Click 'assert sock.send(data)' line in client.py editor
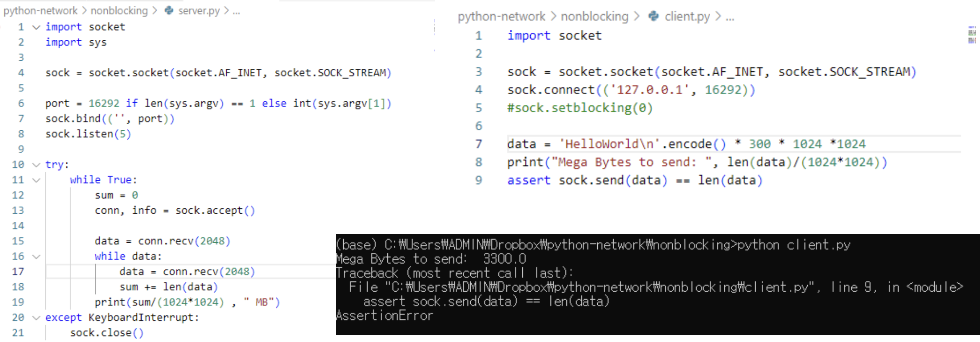Image resolution: width=980 pixels, height=342 pixels. click(x=635, y=180)
